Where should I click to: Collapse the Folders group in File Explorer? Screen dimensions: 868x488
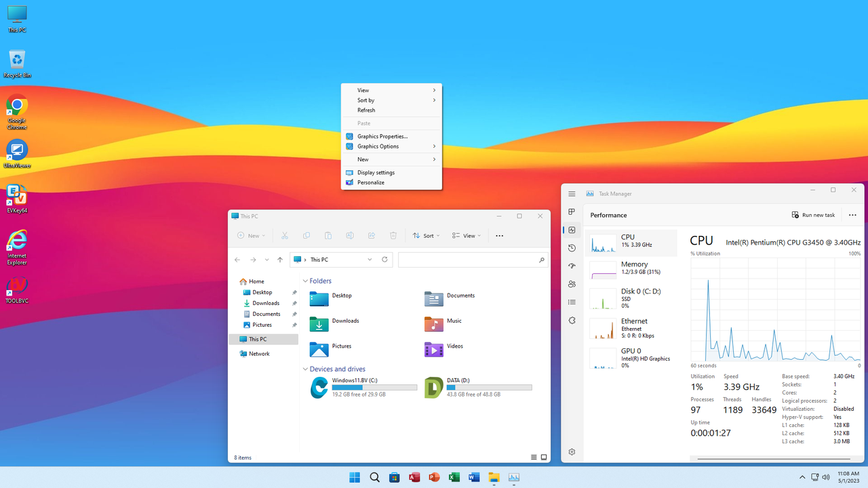pyautogui.click(x=305, y=281)
